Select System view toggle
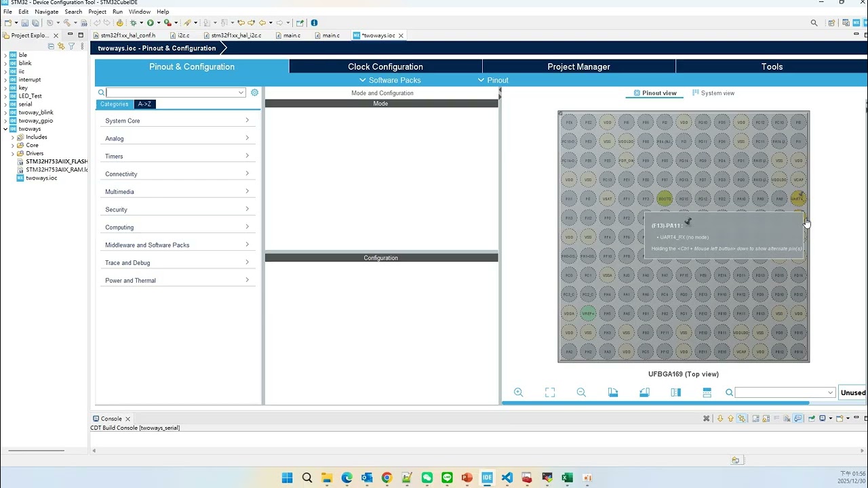 (x=713, y=93)
